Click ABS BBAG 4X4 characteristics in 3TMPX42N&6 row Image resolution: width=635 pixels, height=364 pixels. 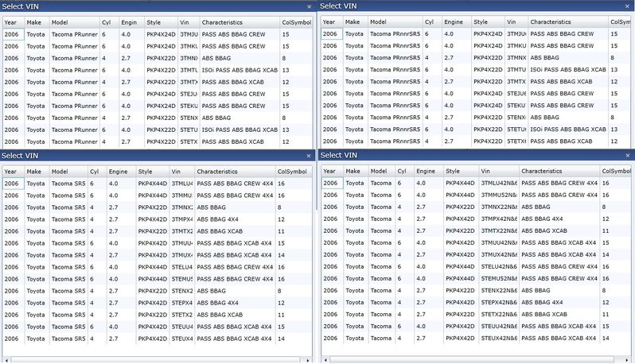point(542,219)
